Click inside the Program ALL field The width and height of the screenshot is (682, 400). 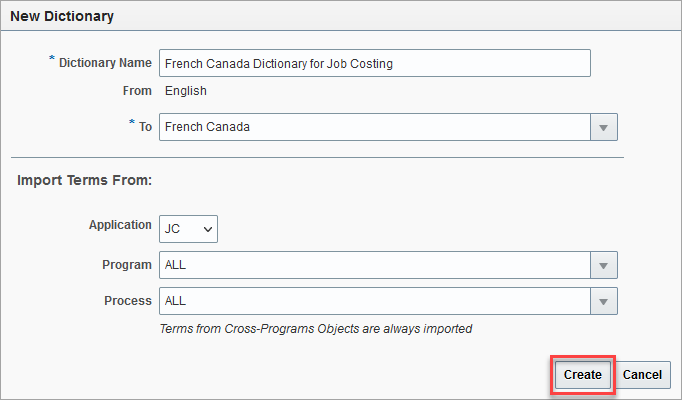click(x=374, y=265)
